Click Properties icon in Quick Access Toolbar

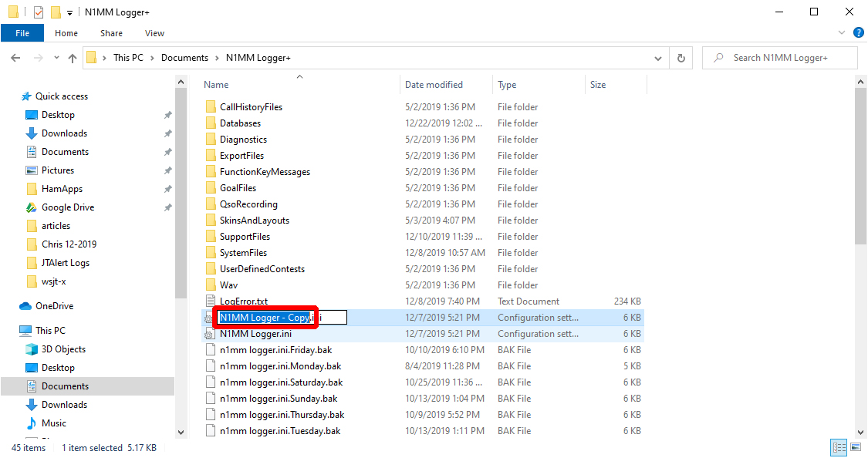[x=39, y=12]
